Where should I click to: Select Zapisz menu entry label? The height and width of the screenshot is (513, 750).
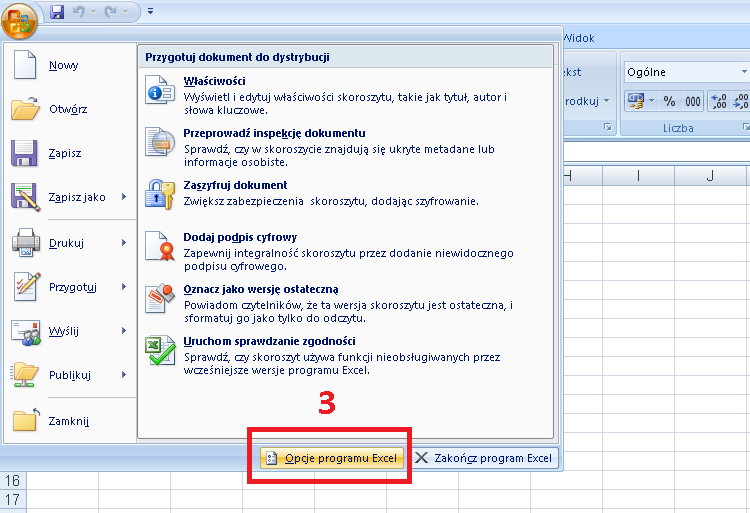[x=65, y=153]
